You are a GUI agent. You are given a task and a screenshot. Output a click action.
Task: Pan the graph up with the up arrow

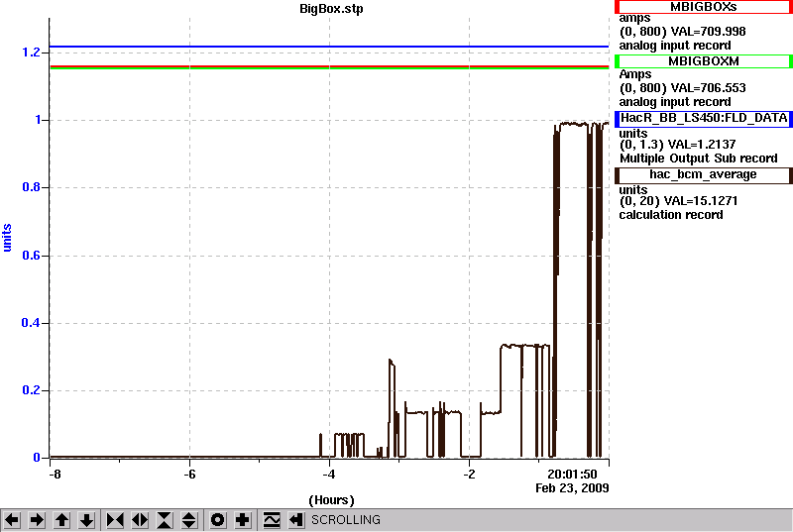tap(61, 520)
